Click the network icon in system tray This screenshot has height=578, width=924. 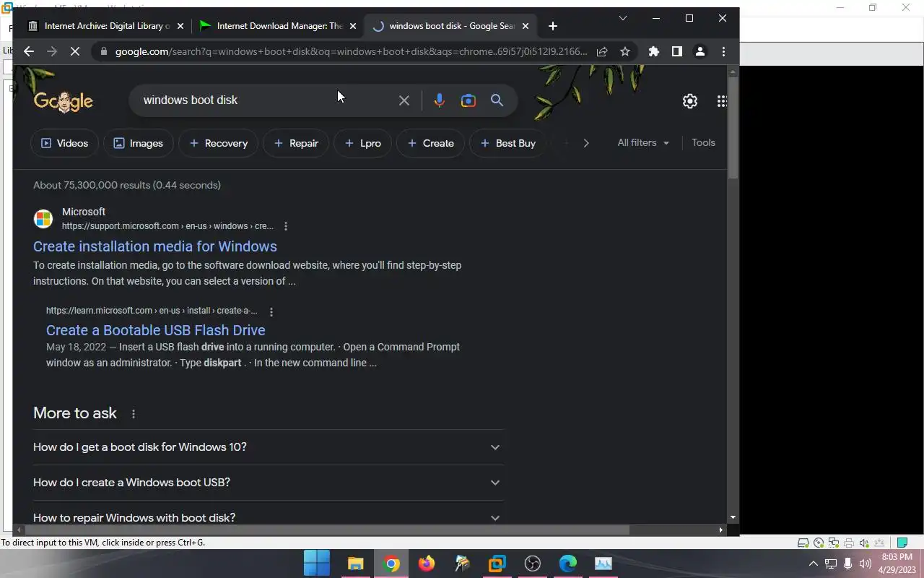[x=831, y=564]
